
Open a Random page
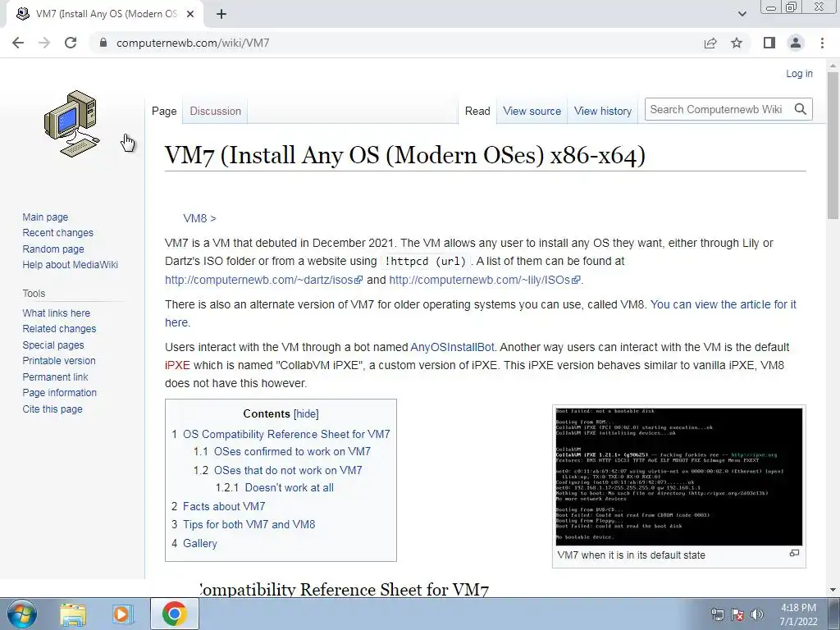pos(53,249)
